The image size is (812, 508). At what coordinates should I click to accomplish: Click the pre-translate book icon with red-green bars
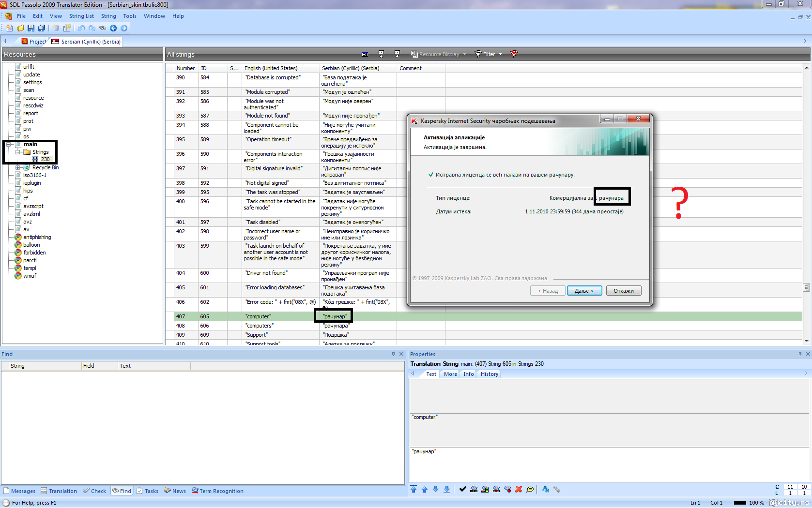[474, 489]
